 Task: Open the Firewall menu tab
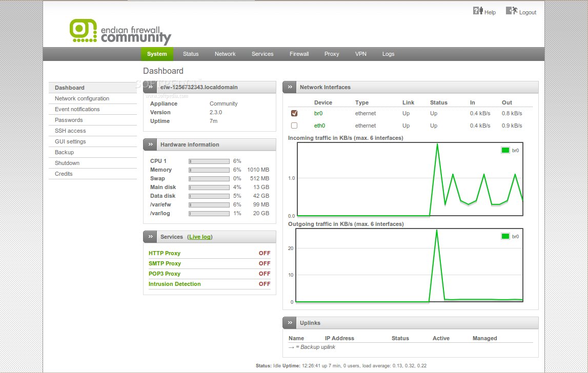click(299, 54)
